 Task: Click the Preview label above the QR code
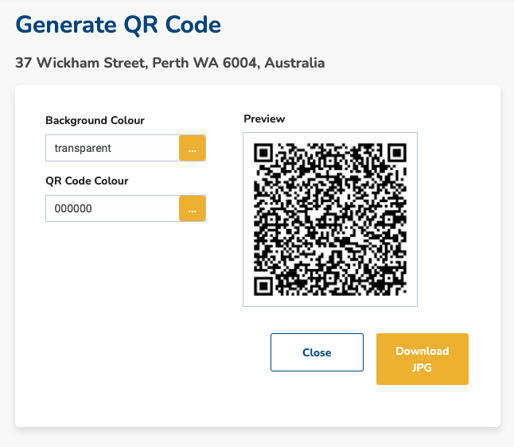[264, 119]
